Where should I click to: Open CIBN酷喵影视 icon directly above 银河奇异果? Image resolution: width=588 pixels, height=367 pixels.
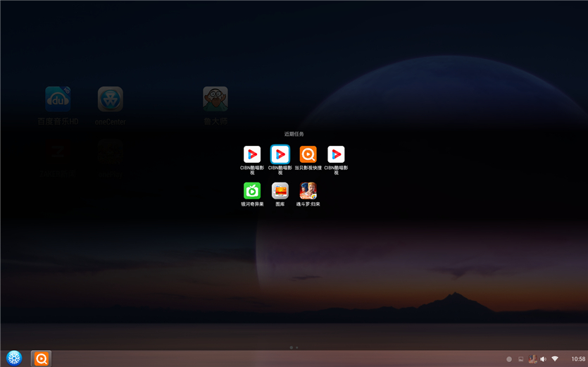(252, 154)
